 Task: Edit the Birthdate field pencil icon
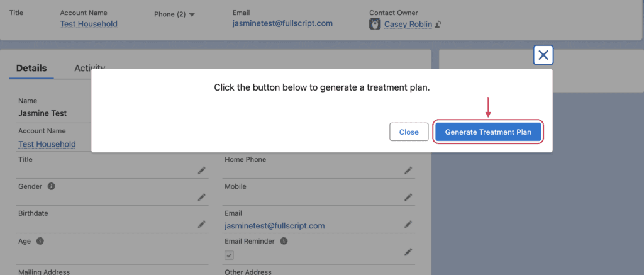[x=202, y=224]
